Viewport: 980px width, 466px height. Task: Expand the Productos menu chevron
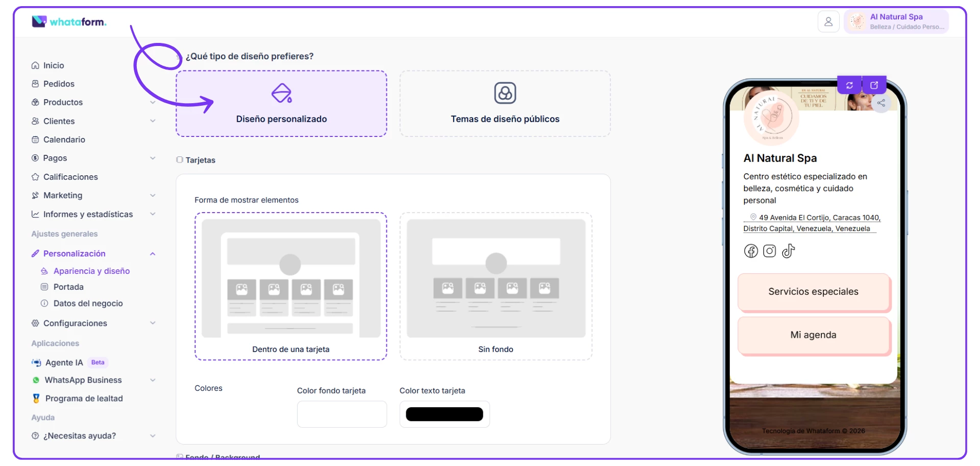coord(153,102)
